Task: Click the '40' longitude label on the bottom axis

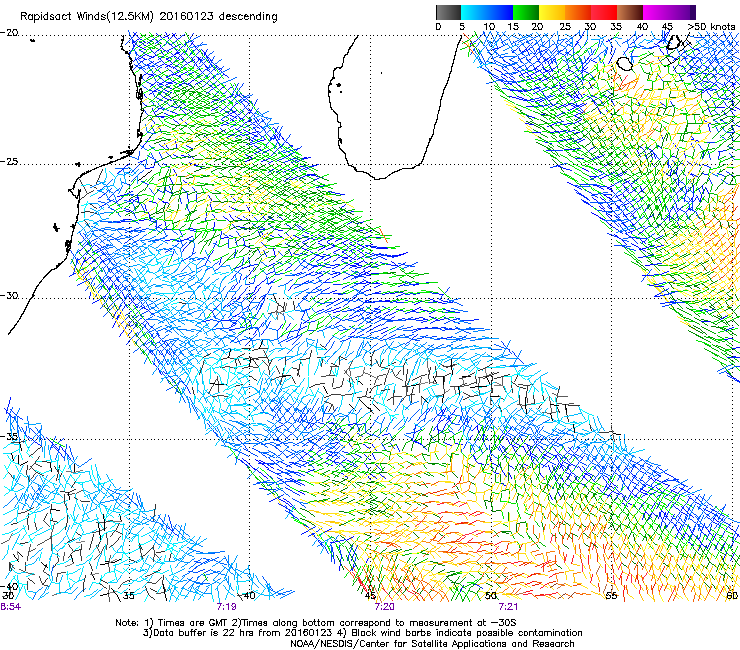Action: click(x=249, y=596)
